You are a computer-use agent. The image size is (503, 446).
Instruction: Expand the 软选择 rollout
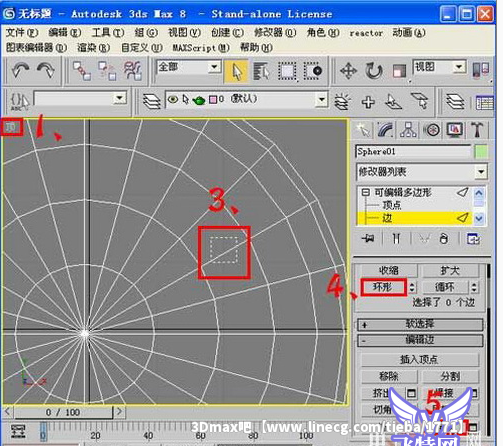click(x=420, y=324)
